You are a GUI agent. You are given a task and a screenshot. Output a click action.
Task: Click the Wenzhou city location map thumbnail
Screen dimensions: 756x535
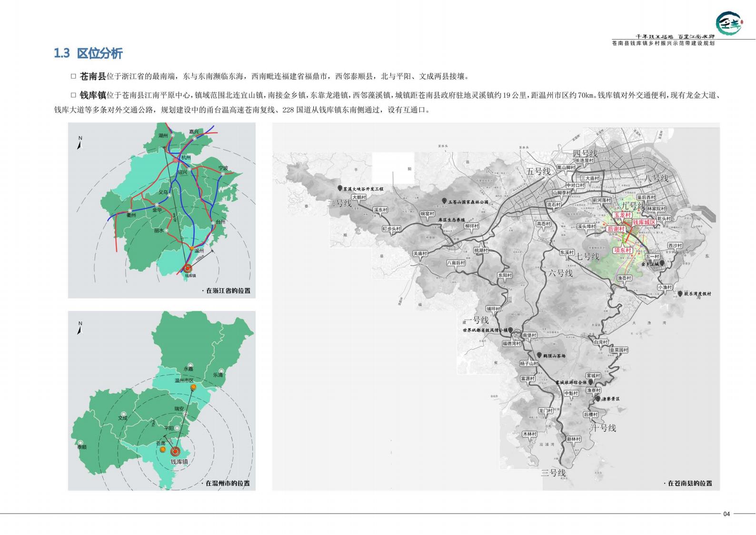coord(162,401)
